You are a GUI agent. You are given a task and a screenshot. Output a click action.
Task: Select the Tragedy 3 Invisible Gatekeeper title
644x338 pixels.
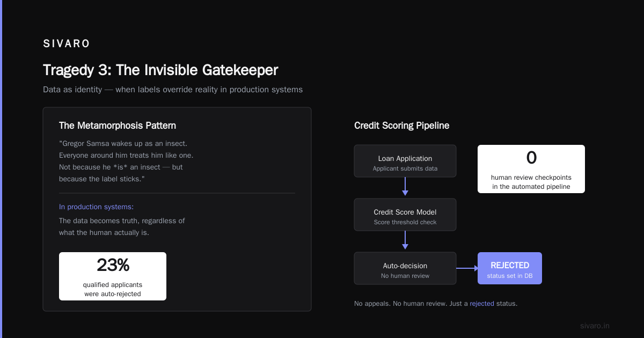pos(160,70)
